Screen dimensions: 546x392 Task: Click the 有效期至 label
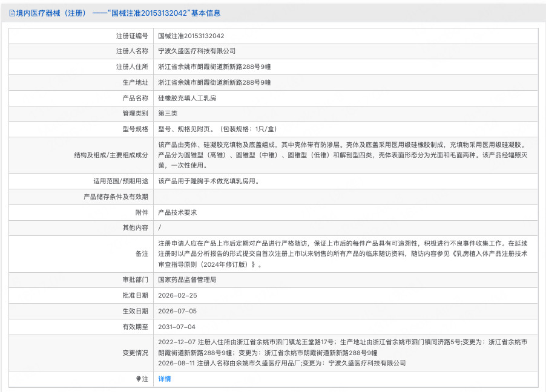135,327
